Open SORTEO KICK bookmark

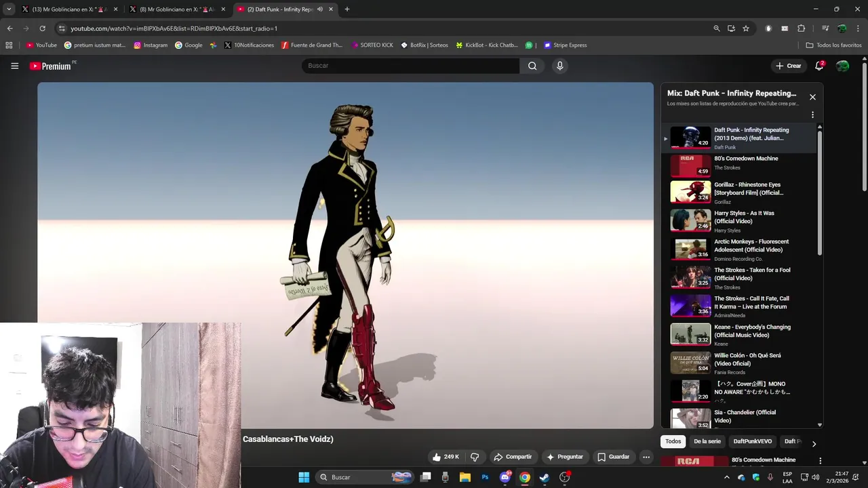372,45
